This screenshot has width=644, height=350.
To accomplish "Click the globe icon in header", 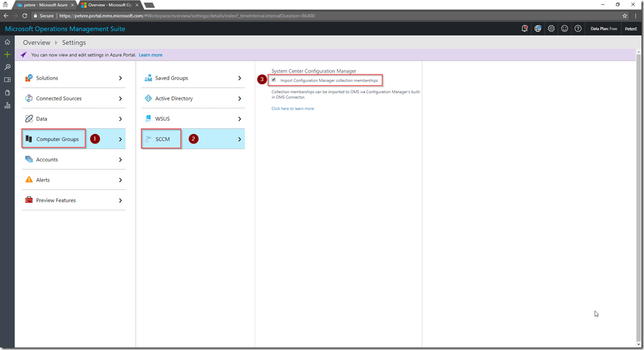I will [x=538, y=29].
